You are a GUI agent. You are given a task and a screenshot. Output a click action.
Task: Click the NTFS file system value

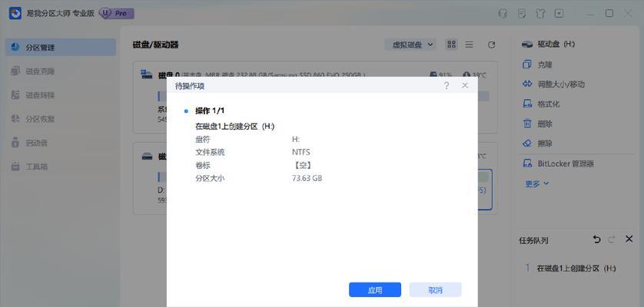[x=301, y=152]
